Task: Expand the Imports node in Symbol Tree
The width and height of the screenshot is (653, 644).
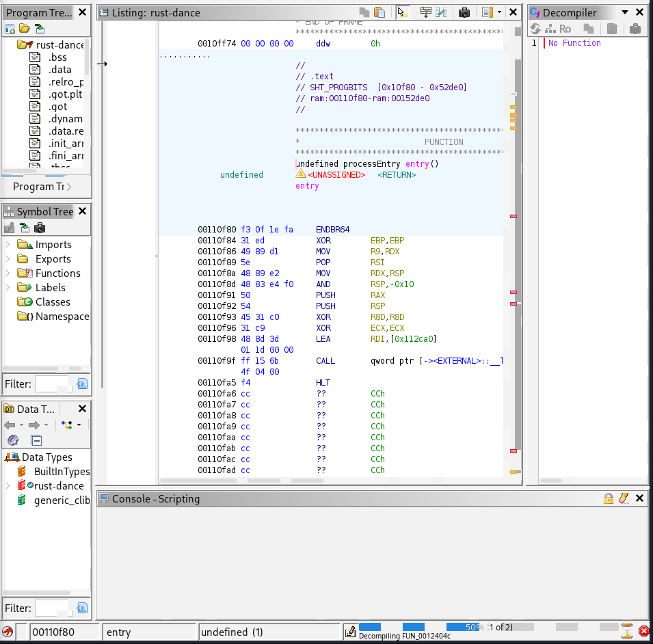Action: click(8, 244)
